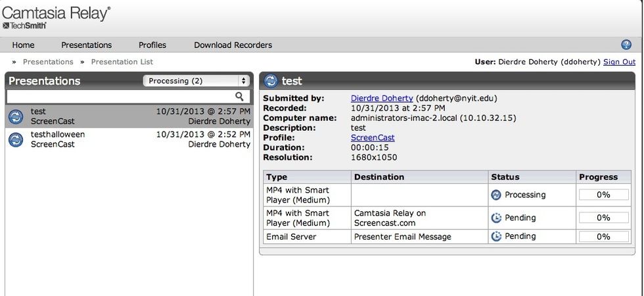Click the search magnifier icon
Screen dimensions: 644x296
point(239,96)
